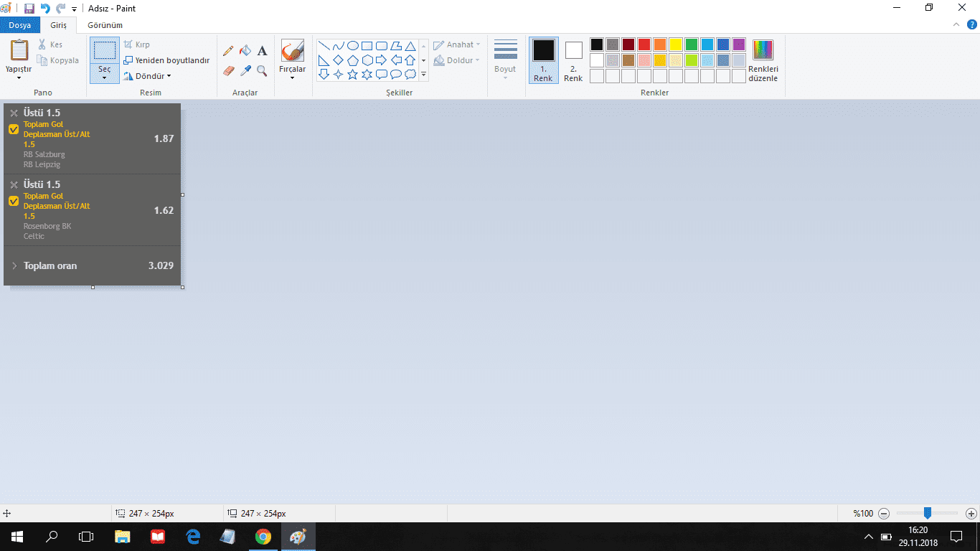Select the Magnifier tool
The height and width of the screenshot is (551, 980).
pyautogui.click(x=262, y=70)
